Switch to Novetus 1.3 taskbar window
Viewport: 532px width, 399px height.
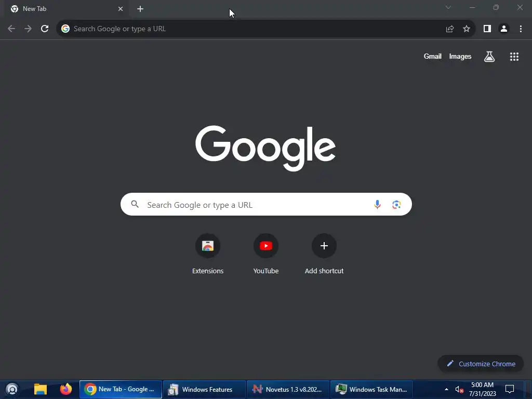click(288, 389)
